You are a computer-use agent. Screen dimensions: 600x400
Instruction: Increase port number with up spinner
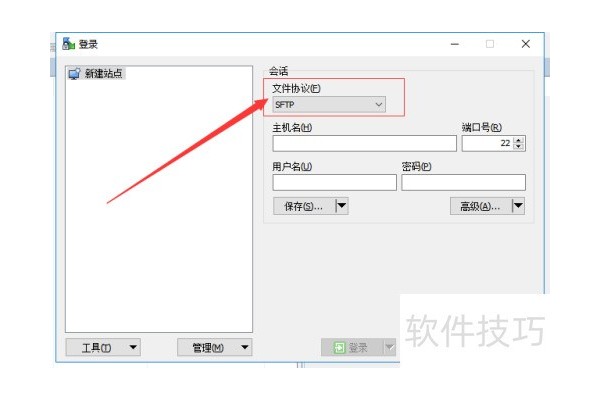519,140
